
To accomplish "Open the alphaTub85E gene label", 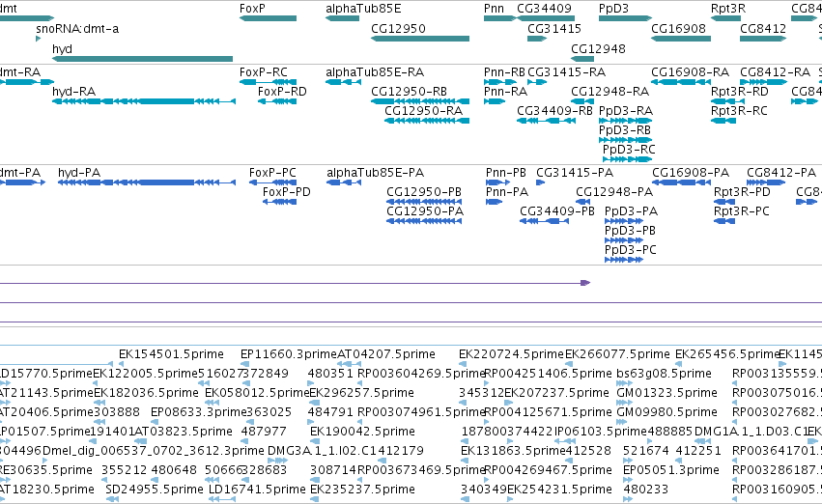I will click(363, 9).
